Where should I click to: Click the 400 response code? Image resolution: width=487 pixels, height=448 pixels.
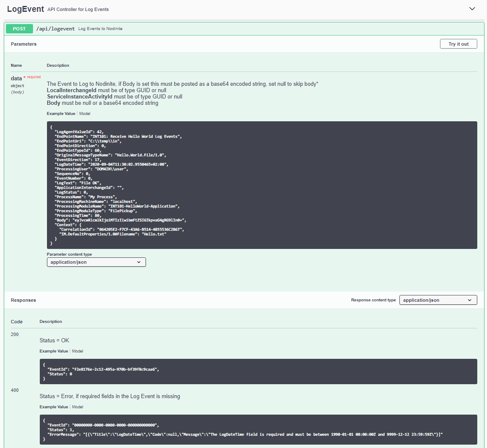pyautogui.click(x=15, y=390)
